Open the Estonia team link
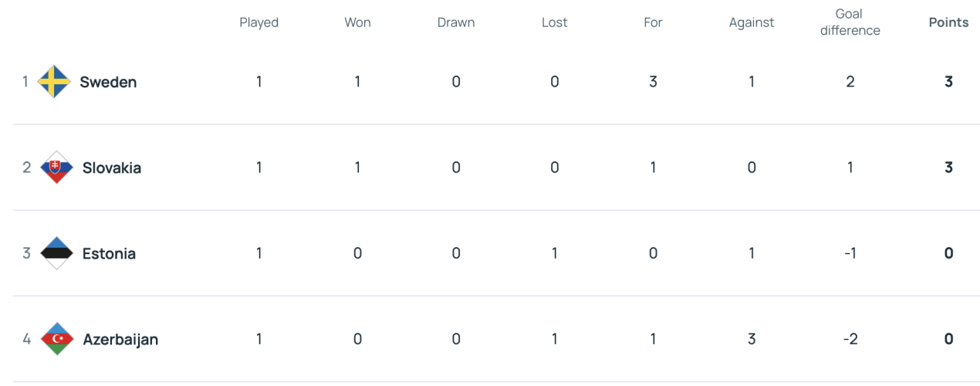980x386 pixels. [x=109, y=253]
